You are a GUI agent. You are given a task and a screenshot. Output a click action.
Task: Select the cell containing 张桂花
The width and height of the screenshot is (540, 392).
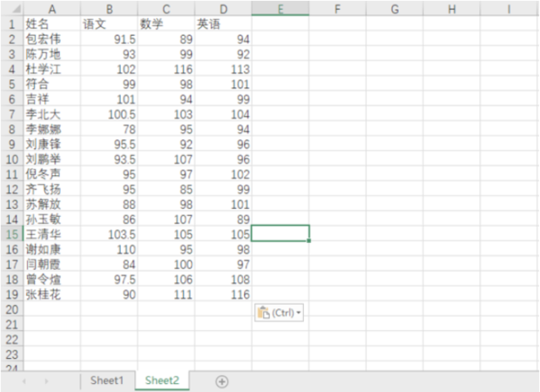[52, 294]
